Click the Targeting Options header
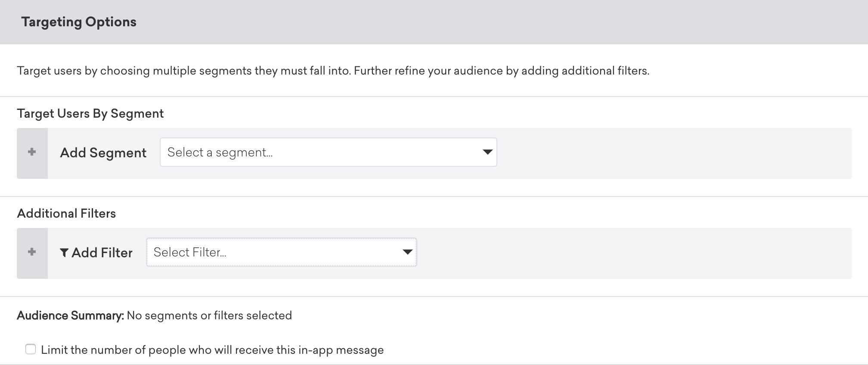Image resolution: width=868 pixels, height=365 pixels. [79, 22]
